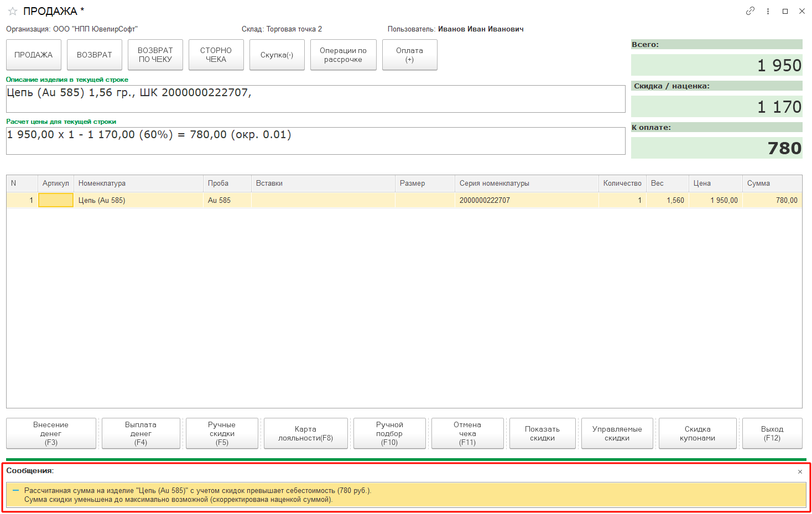Click the Артикул column header
This screenshot has width=812, height=514.
[56, 183]
